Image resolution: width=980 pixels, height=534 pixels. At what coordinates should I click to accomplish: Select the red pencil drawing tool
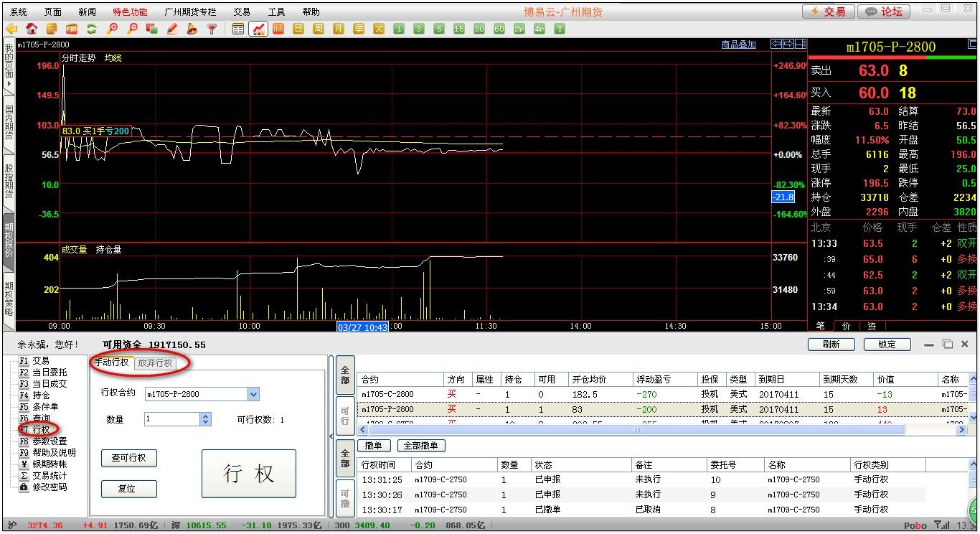tap(171, 29)
